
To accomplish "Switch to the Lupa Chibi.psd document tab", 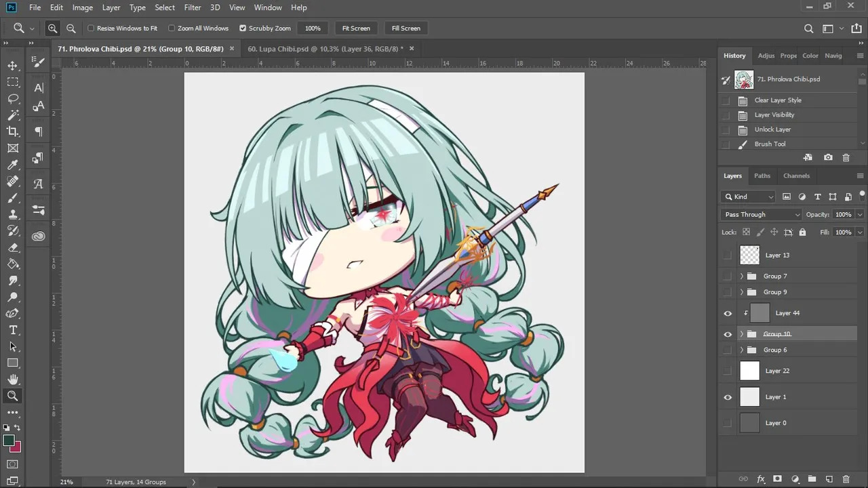I will click(325, 49).
